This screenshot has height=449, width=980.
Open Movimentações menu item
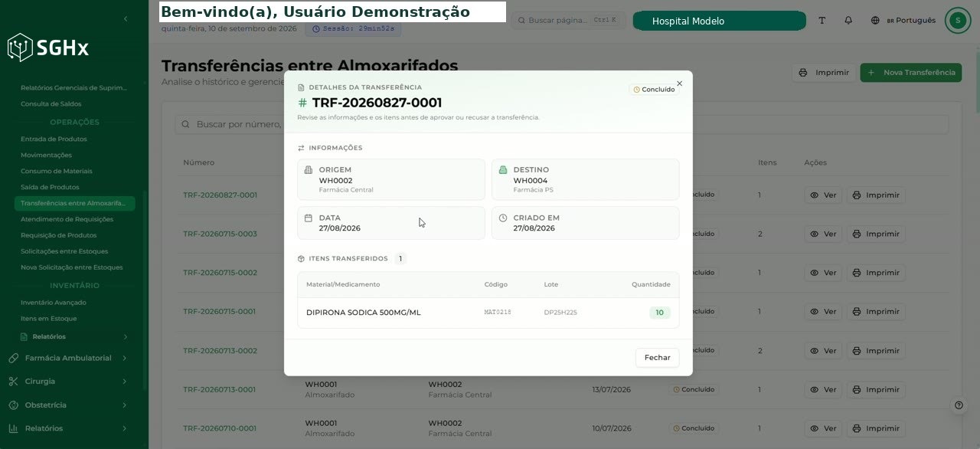coord(46,156)
